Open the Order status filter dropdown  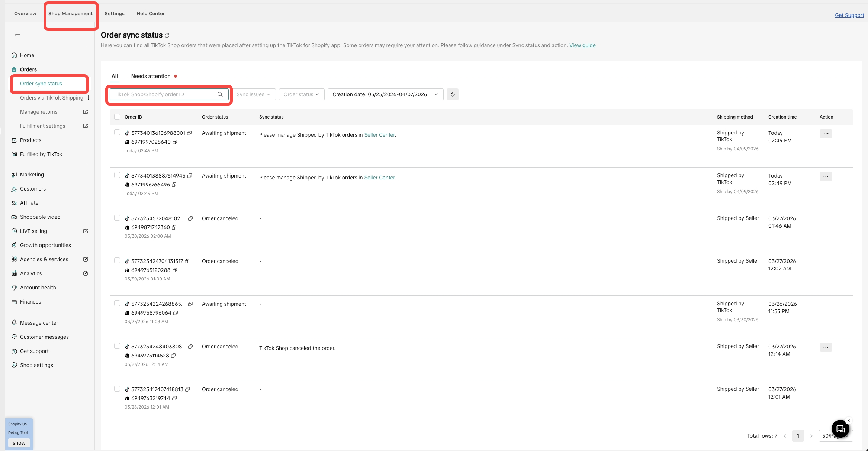tap(302, 94)
